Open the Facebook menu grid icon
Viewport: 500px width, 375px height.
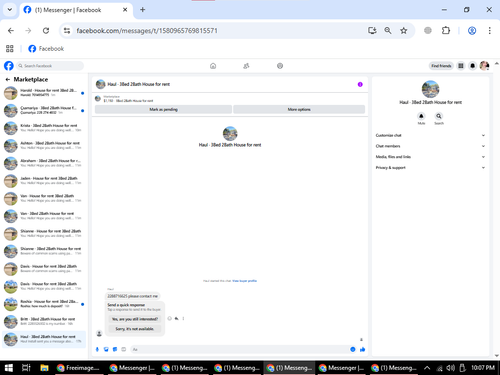click(x=461, y=66)
